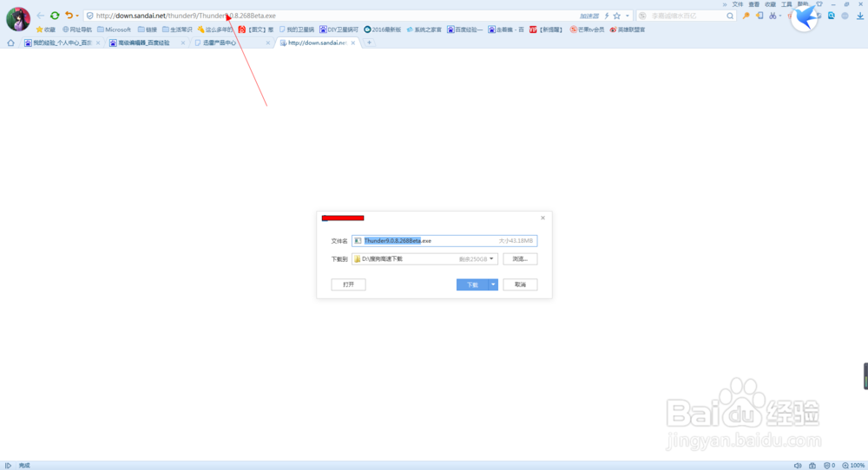Open the 查看 menu
Image resolution: width=868 pixels, height=470 pixels.
click(754, 4)
